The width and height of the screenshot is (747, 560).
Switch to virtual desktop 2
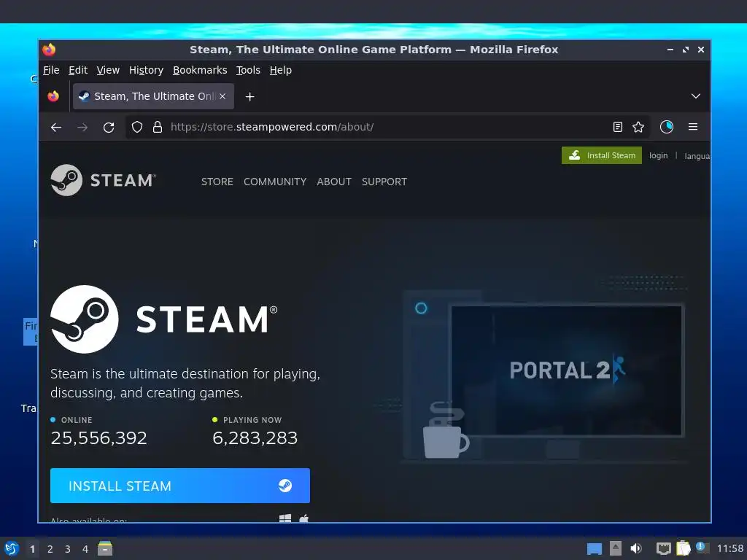pos(50,549)
